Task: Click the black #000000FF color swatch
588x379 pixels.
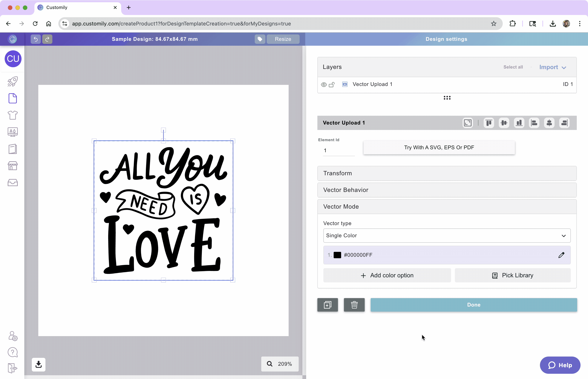Action: click(x=337, y=255)
